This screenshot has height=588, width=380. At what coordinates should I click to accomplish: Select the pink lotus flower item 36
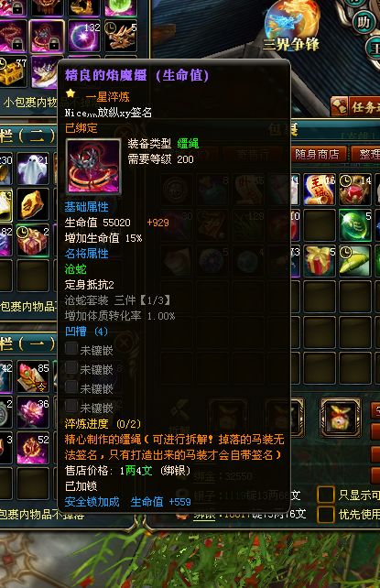(33, 413)
